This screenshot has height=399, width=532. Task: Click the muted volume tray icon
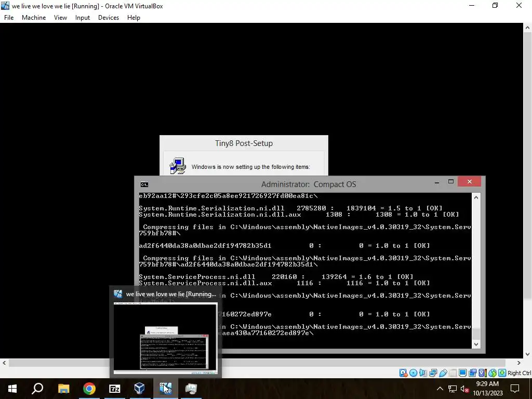[x=465, y=389]
